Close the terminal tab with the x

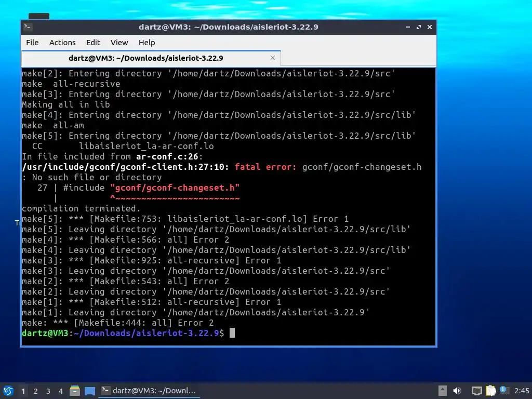pyautogui.click(x=272, y=58)
